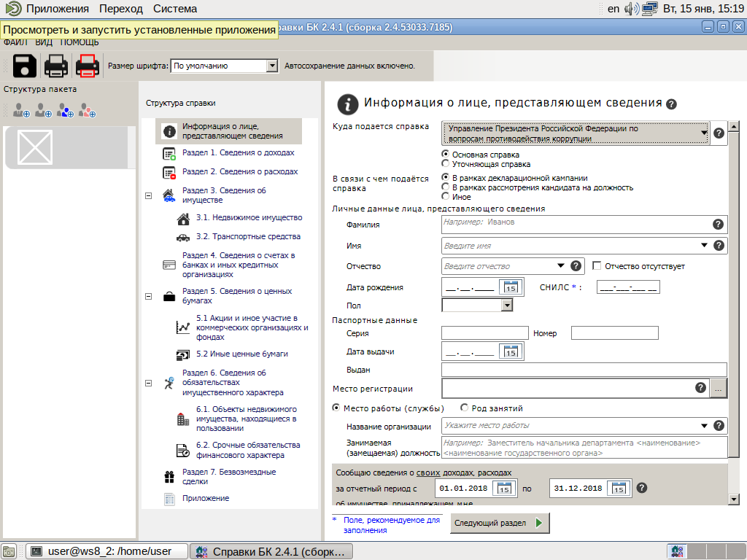Viewport: 747px width, 560px height.
Task: Open help icon beside Имя field
Action: tap(719, 245)
